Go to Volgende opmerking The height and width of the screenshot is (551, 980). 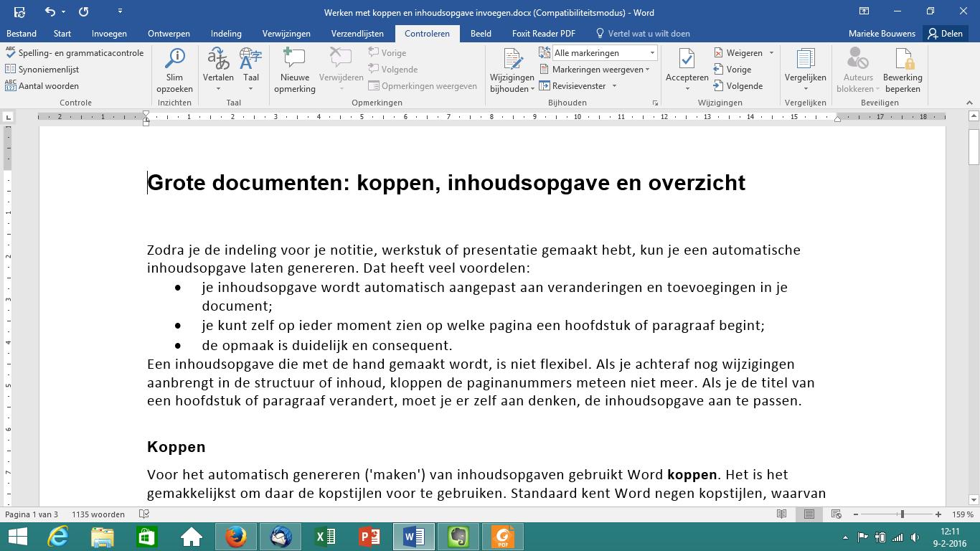393,70
